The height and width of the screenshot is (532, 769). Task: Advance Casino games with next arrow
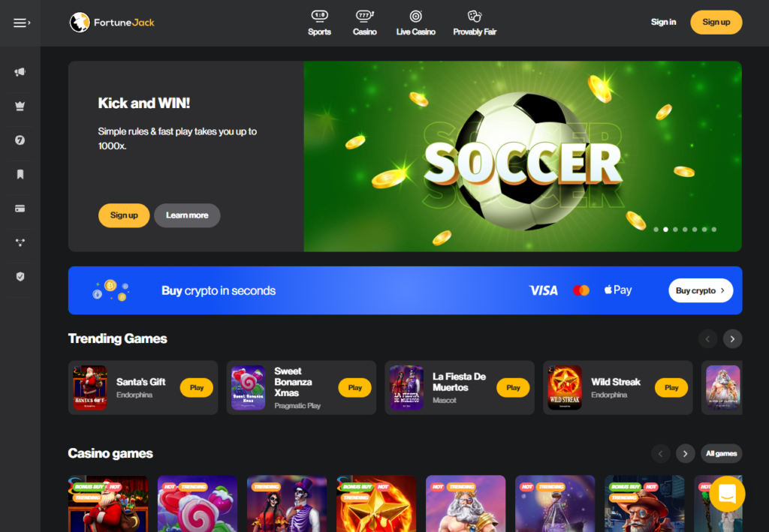[x=685, y=454]
